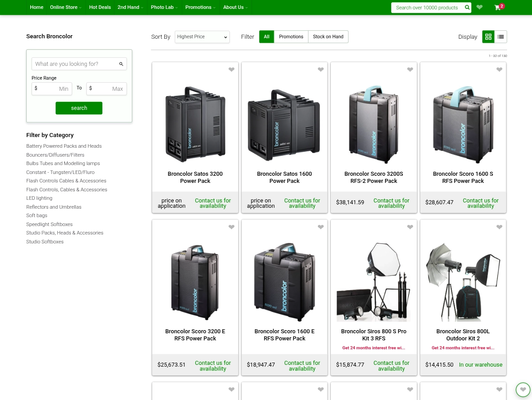This screenshot has width=532, height=400.
Task: Switch product display to list view
Action: [500, 36]
